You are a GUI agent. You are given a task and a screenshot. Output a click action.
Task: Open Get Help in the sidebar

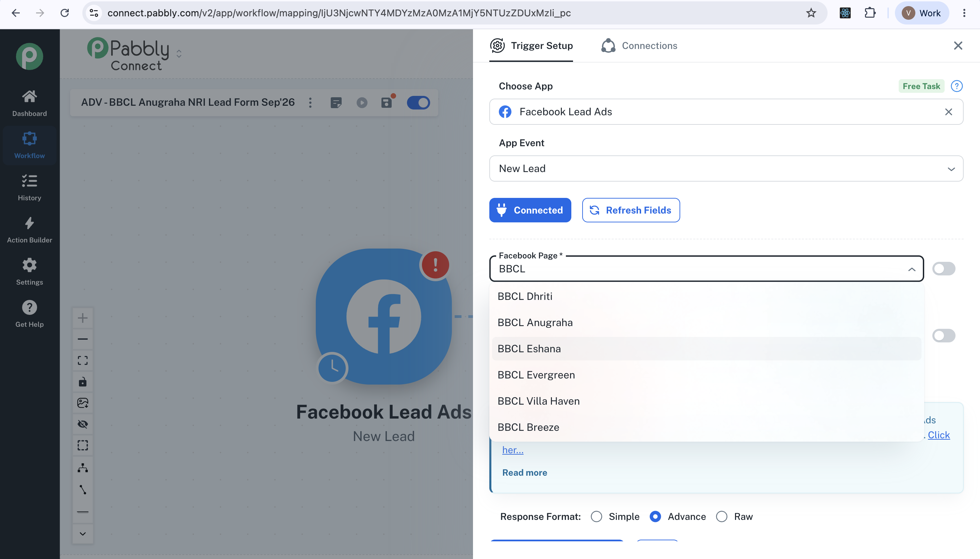(x=30, y=314)
